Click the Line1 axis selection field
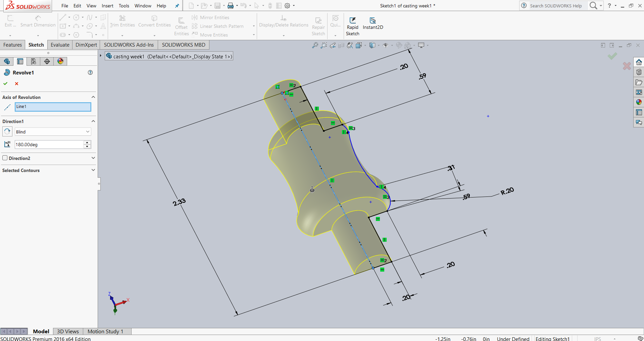This screenshot has height=341, width=644. [x=53, y=107]
